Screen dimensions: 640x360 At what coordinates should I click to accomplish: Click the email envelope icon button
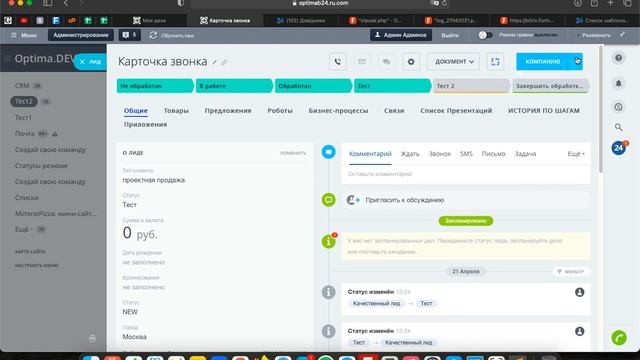(362, 62)
